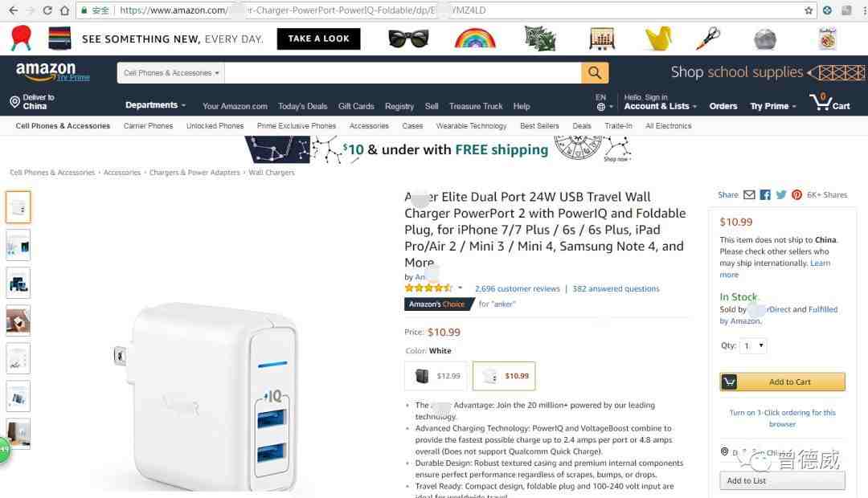Share product via email envelope icon
868x498 pixels.
[x=749, y=194]
